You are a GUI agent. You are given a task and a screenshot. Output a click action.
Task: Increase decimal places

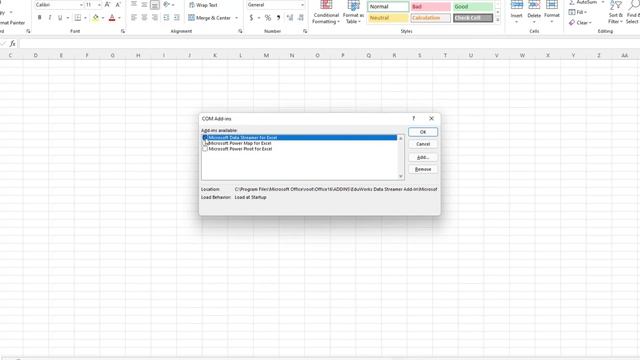point(290,18)
